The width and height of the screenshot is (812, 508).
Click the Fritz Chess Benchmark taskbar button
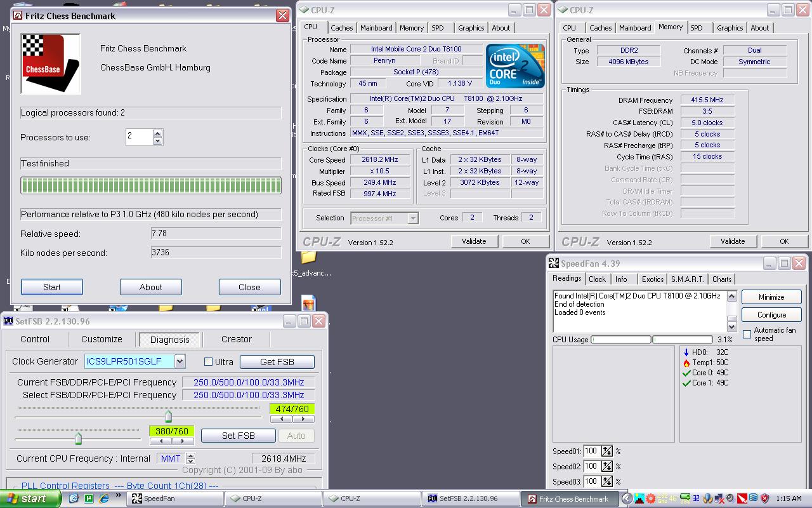568,498
